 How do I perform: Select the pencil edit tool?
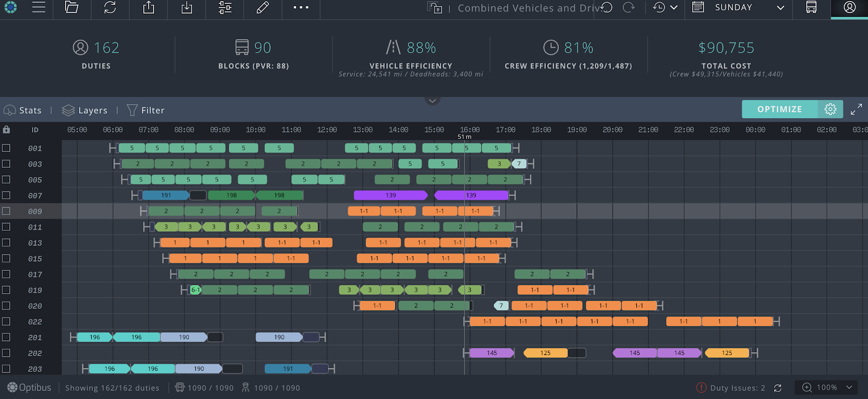click(x=263, y=8)
